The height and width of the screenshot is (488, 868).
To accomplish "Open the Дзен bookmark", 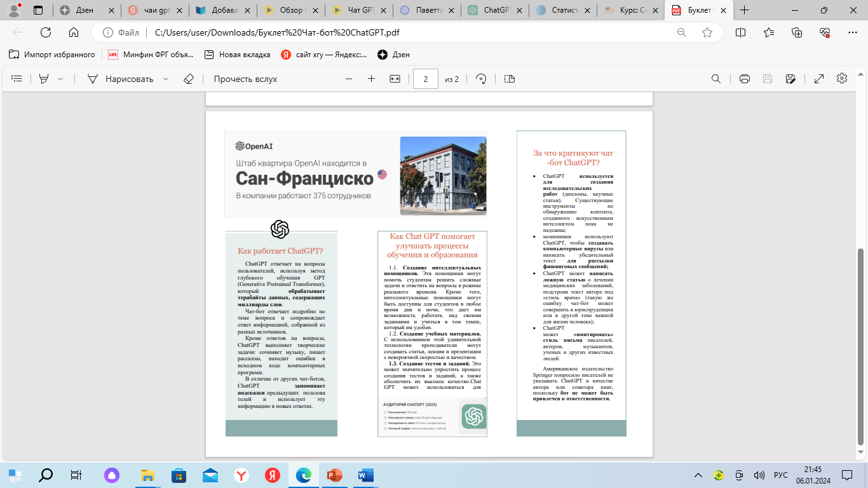I will pyautogui.click(x=394, y=55).
